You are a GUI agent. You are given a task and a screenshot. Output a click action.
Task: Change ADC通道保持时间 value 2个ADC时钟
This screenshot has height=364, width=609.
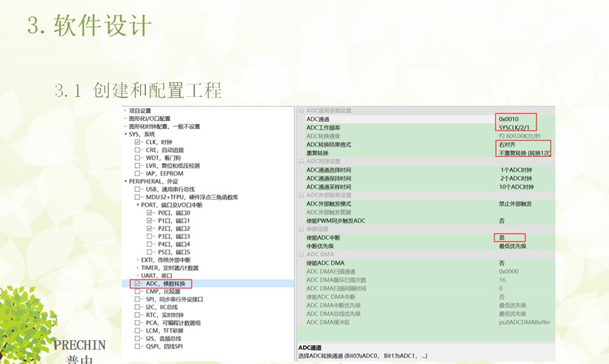[x=516, y=179]
